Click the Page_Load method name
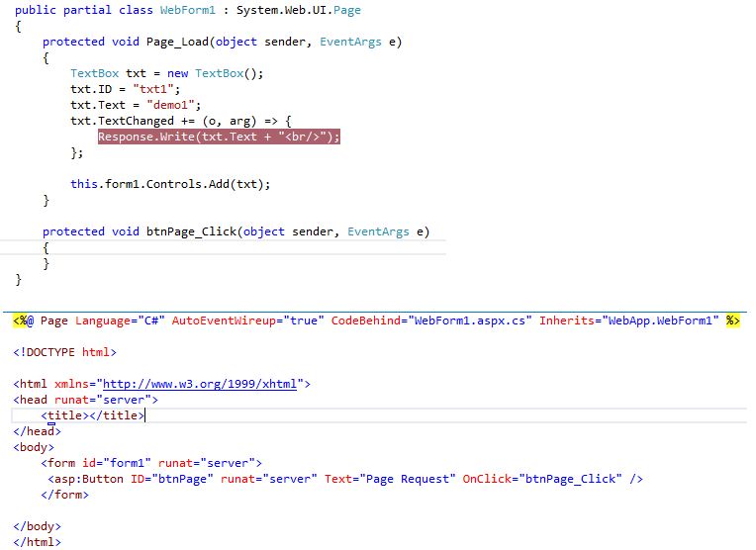Image resolution: width=756 pixels, height=550 pixels. coord(177,43)
